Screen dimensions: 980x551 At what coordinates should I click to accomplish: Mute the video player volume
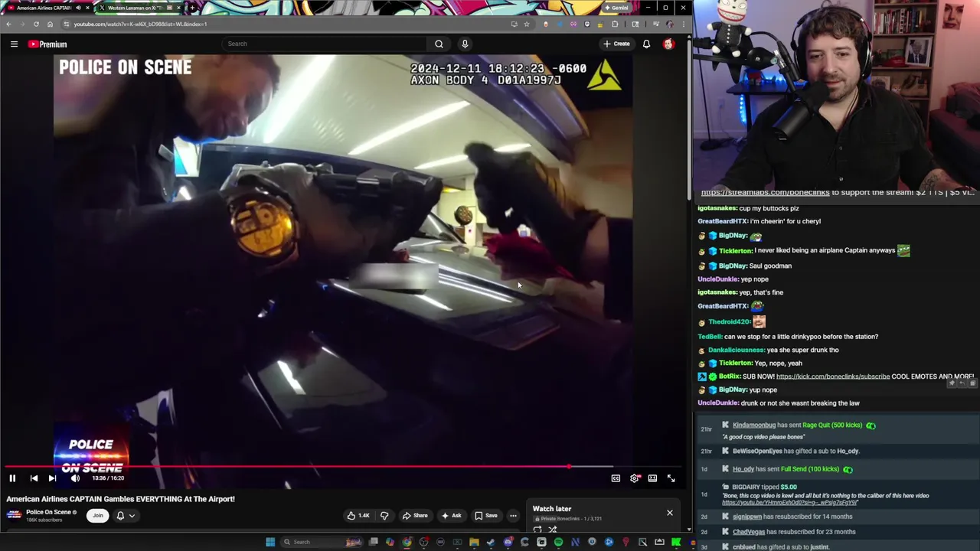[75, 478]
